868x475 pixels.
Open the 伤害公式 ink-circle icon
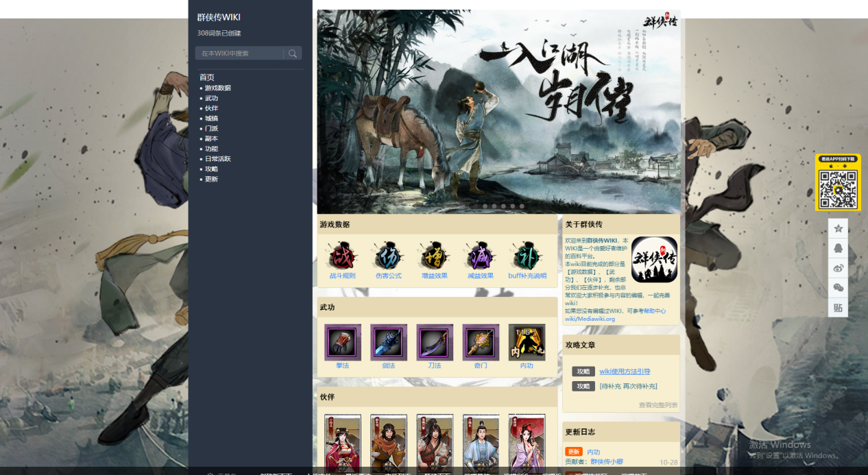(388, 256)
